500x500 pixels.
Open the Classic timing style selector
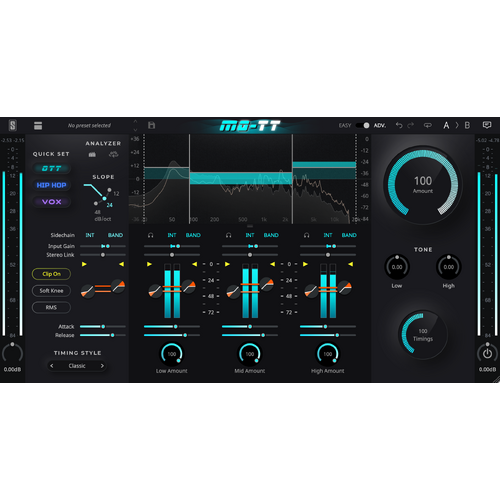click(x=77, y=366)
